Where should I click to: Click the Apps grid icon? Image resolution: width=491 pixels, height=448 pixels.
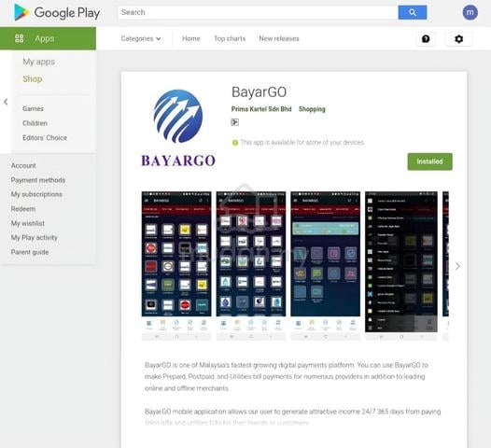[x=19, y=38]
